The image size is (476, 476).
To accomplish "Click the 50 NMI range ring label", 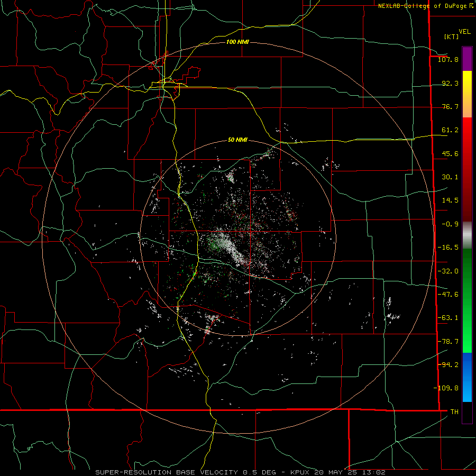I will pyautogui.click(x=237, y=140).
